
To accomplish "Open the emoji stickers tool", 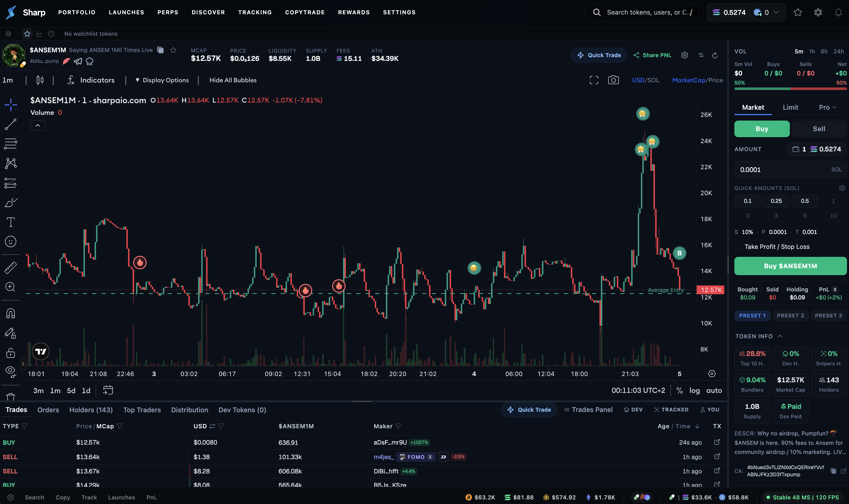I will (11, 241).
